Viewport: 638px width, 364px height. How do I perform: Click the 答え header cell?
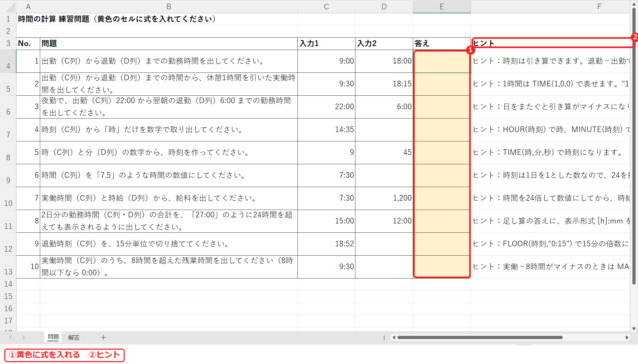click(x=442, y=44)
